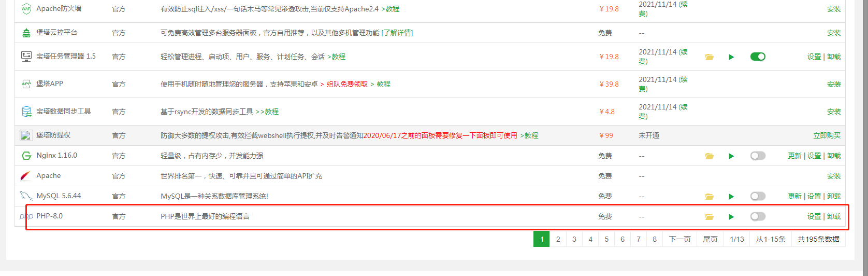Image resolution: width=868 pixels, height=276 pixels.
Task: Open MySQL 5.6.44 设置
Action: [x=814, y=196]
